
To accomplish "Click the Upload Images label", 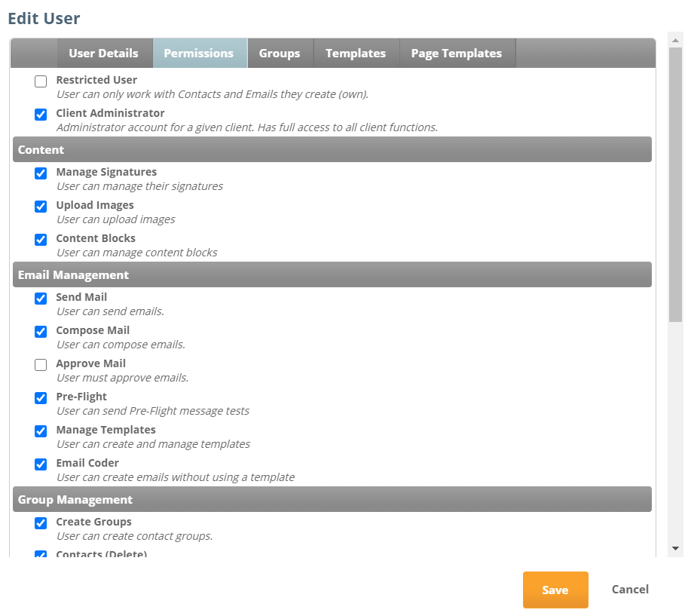I will [95, 205].
